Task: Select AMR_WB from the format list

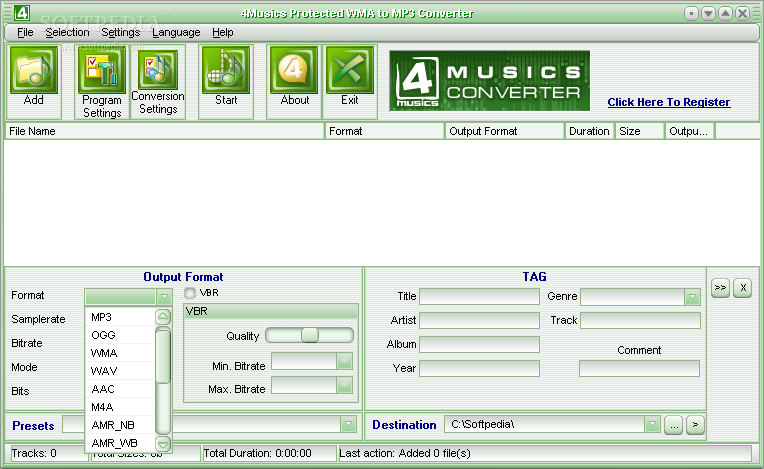Action: coord(120,443)
